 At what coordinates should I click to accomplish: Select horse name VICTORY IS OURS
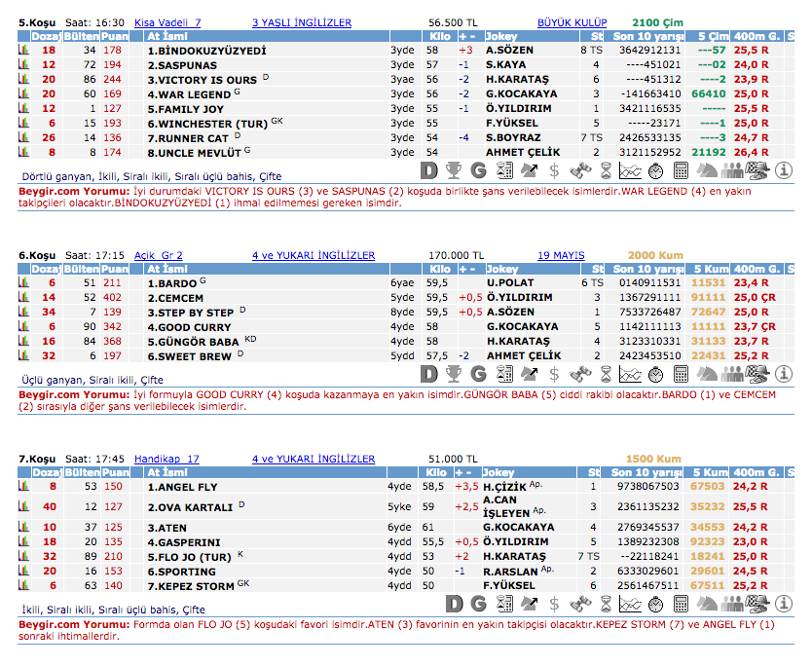(x=202, y=80)
